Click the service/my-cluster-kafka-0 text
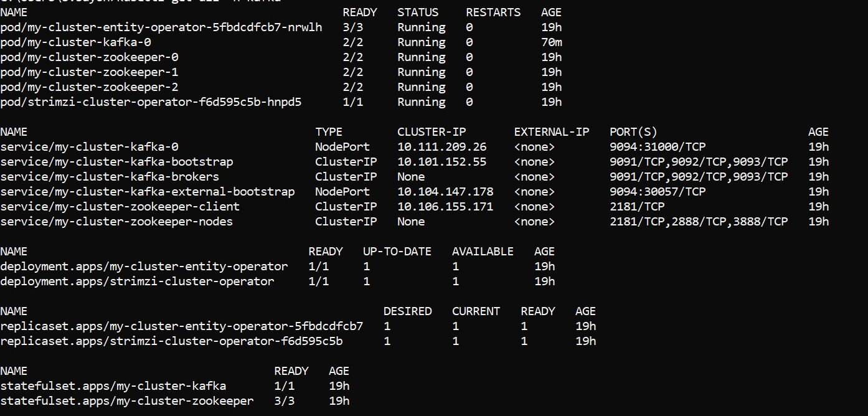Screen dimensions: 868x416 [89, 147]
